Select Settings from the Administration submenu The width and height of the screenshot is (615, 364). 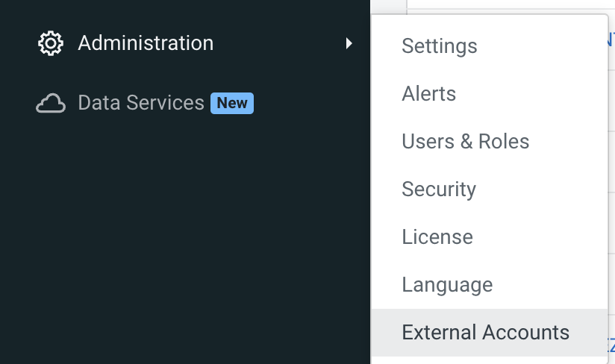pyautogui.click(x=439, y=46)
